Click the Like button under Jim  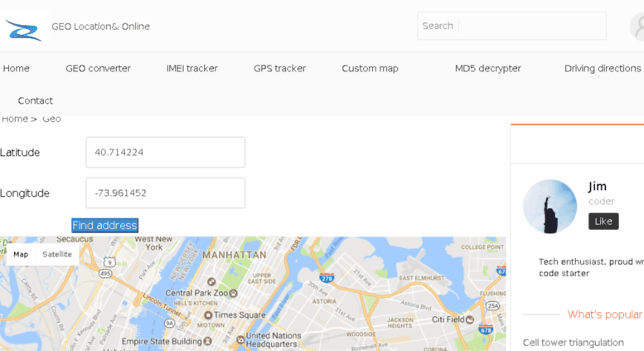(x=603, y=221)
